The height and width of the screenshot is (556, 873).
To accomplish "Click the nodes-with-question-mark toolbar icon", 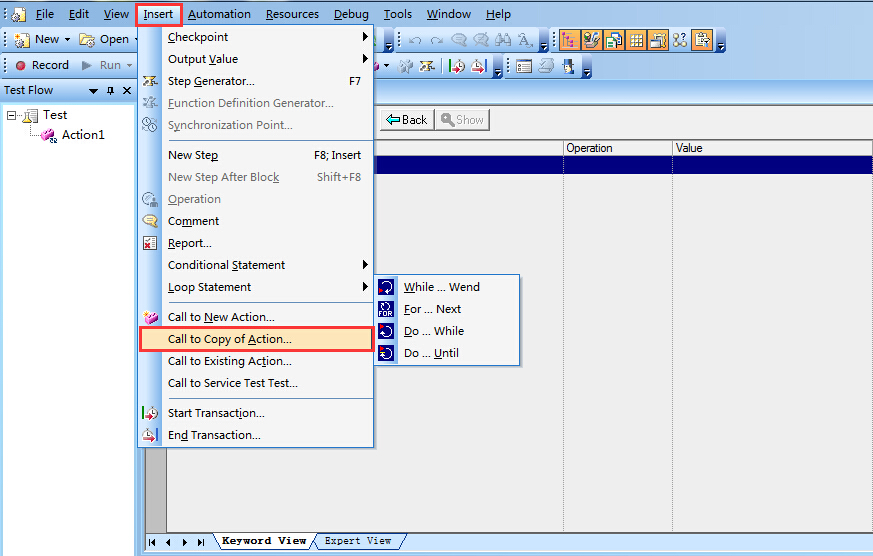I will tap(680, 40).
